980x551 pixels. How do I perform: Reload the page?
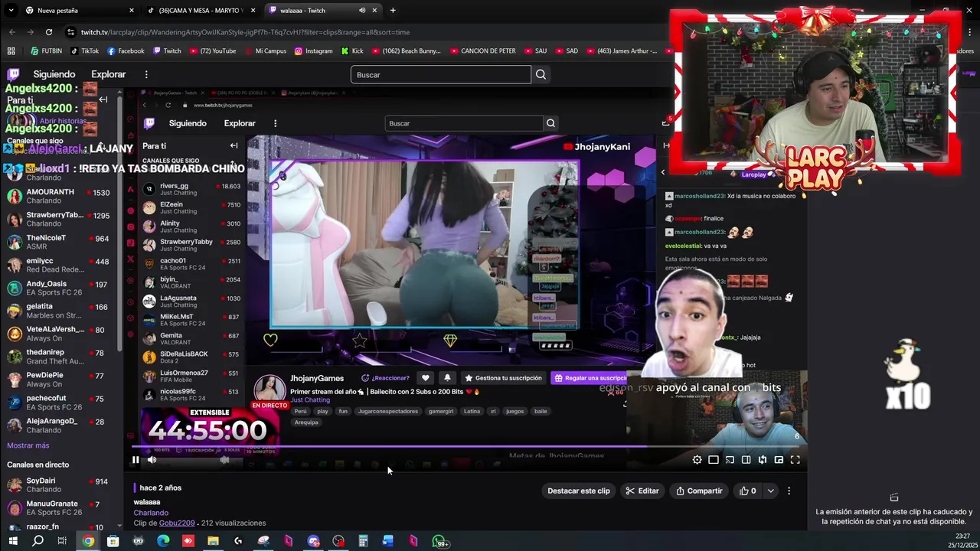(x=49, y=32)
